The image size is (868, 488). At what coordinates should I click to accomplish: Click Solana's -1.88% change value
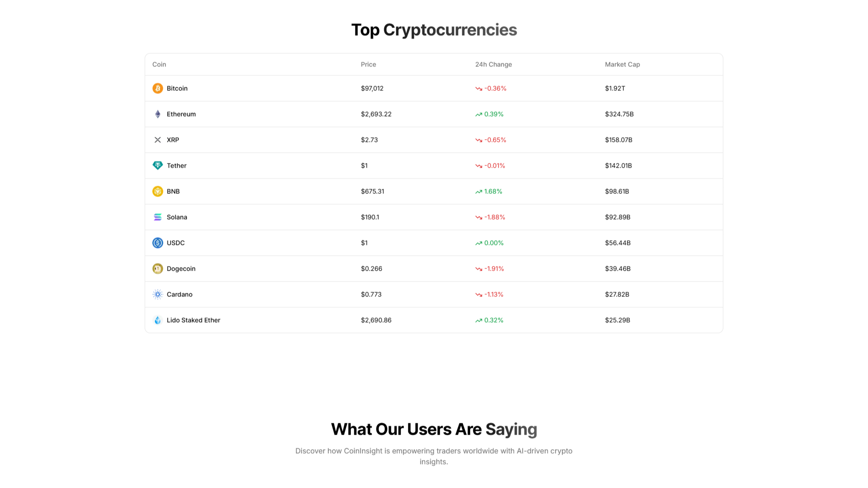pos(495,217)
